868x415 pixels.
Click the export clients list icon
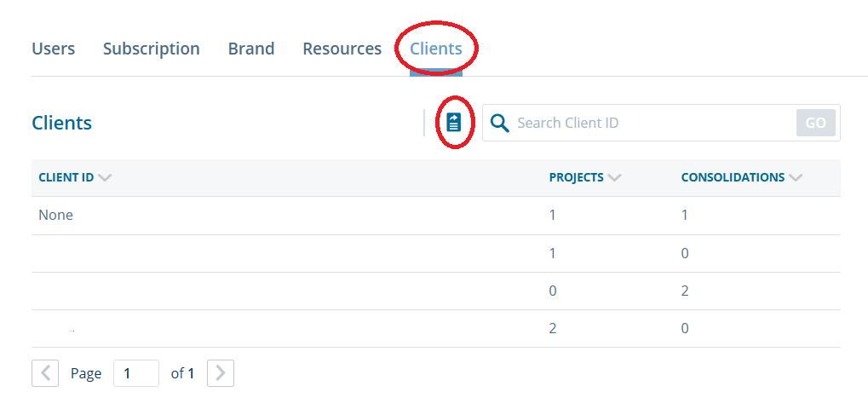454,123
